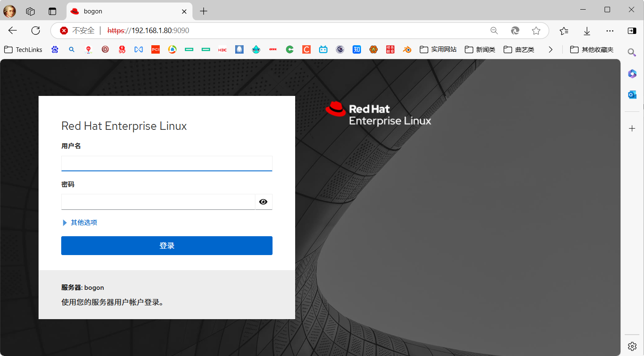The image size is (644, 356).
Task: Close the bogon tab
Action: tap(184, 11)
